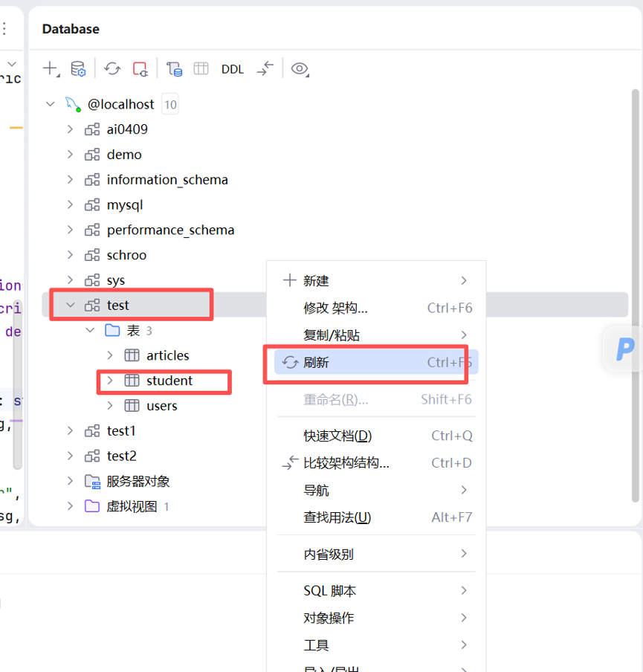Open the 对象操作 submenu
The width and height of the screenshot is (643, 672).
click(376, 618)
